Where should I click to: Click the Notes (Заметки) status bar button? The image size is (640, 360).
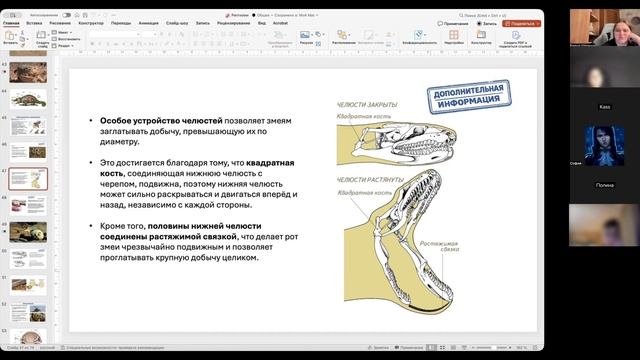point(378,348)
